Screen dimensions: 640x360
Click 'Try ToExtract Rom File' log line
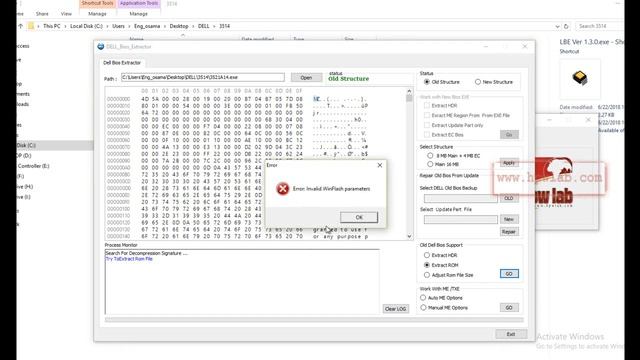point(129,259)
